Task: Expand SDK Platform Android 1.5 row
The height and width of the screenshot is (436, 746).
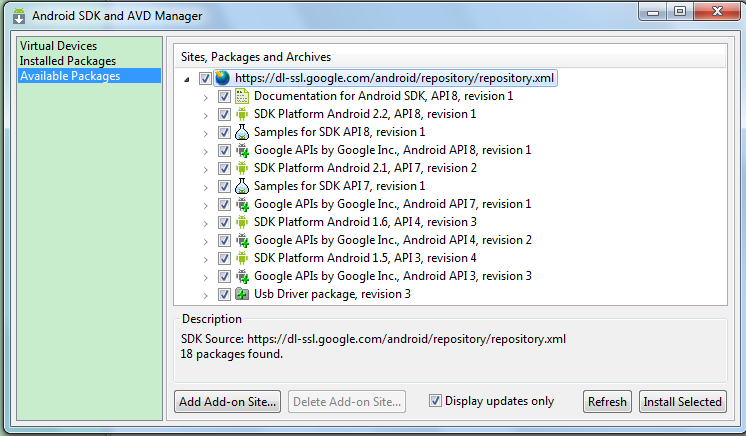Action: (206, 260)
